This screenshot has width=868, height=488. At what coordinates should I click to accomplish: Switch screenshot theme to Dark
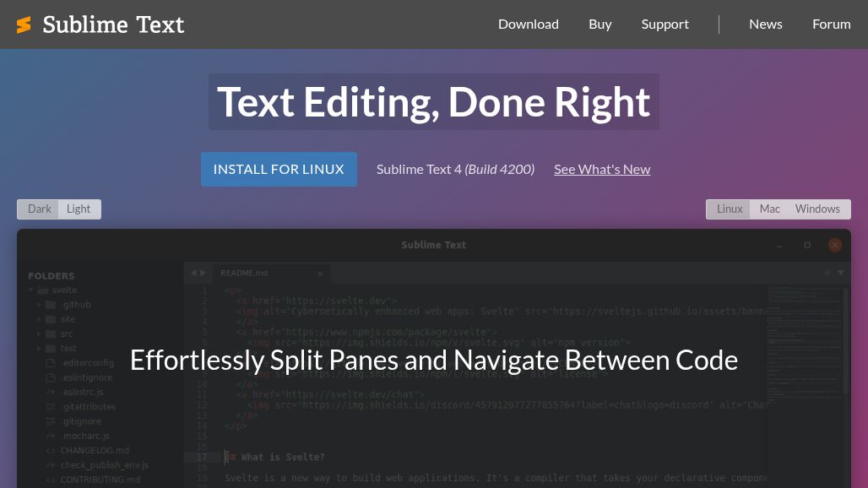point(39,209)
